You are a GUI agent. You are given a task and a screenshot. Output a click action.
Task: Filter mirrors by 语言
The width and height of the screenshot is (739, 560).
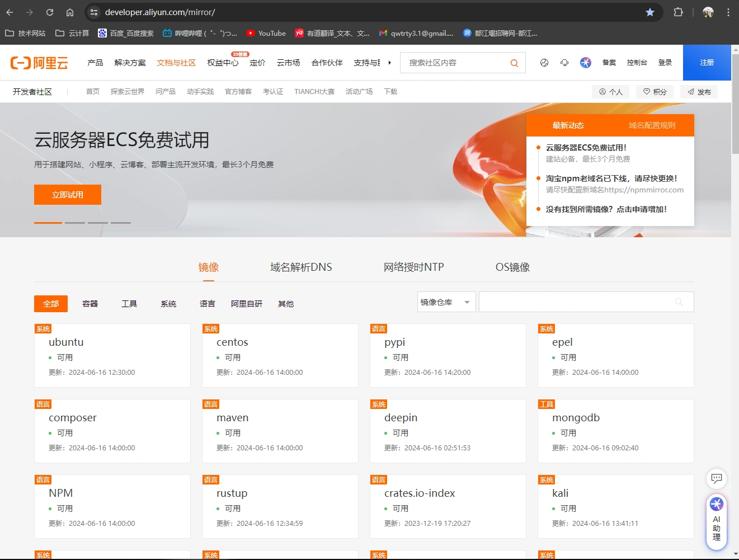click(x=208, y=304)
